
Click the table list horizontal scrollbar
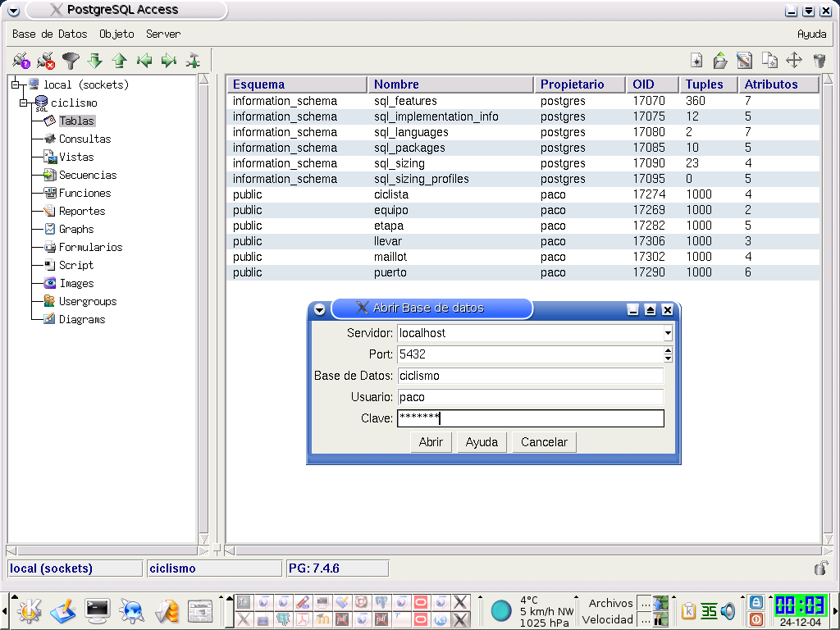(529, 550)
